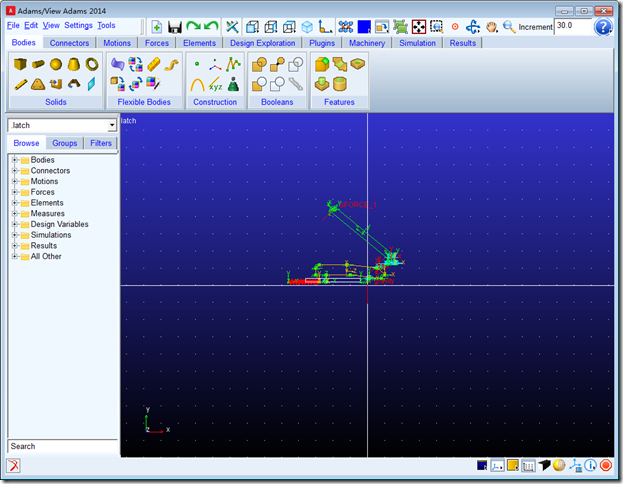Image resolution: width=623 pixels, height=484 pixels.
Task: Switch to the Filters browser tab
Action: [x=101, y=143]
